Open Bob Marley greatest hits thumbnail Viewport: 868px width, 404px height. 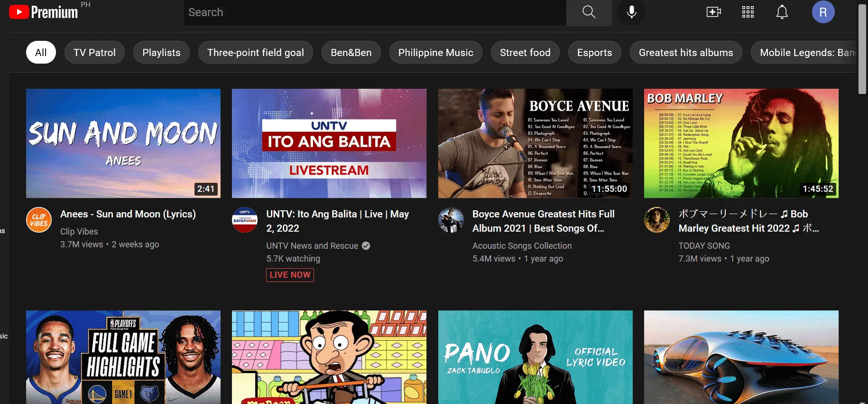(741, 143)
